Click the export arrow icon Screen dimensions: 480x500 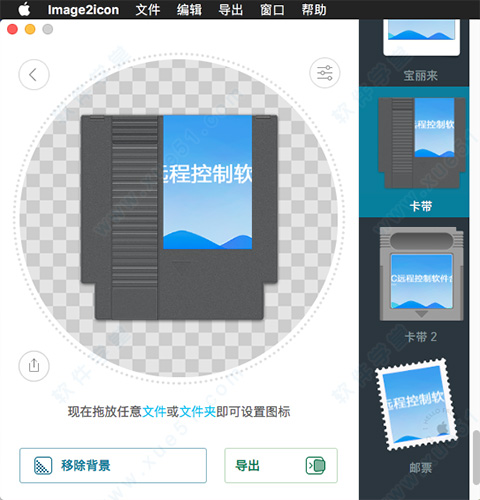[315, 465]
